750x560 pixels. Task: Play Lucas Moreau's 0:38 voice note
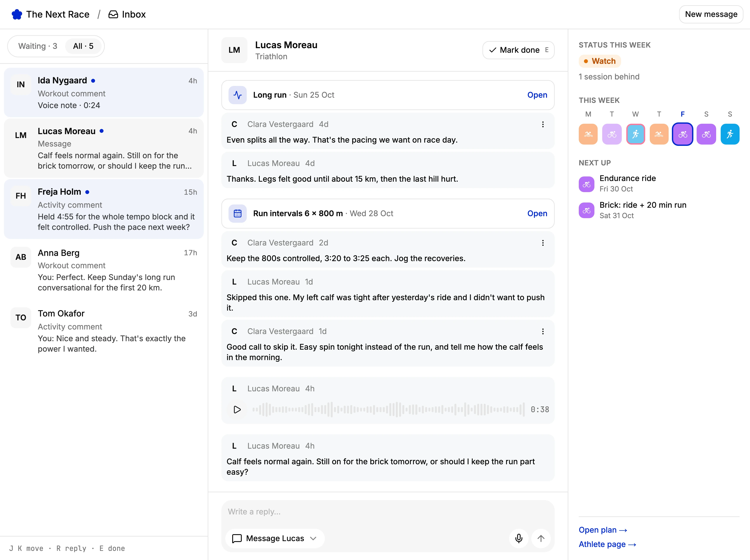click(237, 410)
